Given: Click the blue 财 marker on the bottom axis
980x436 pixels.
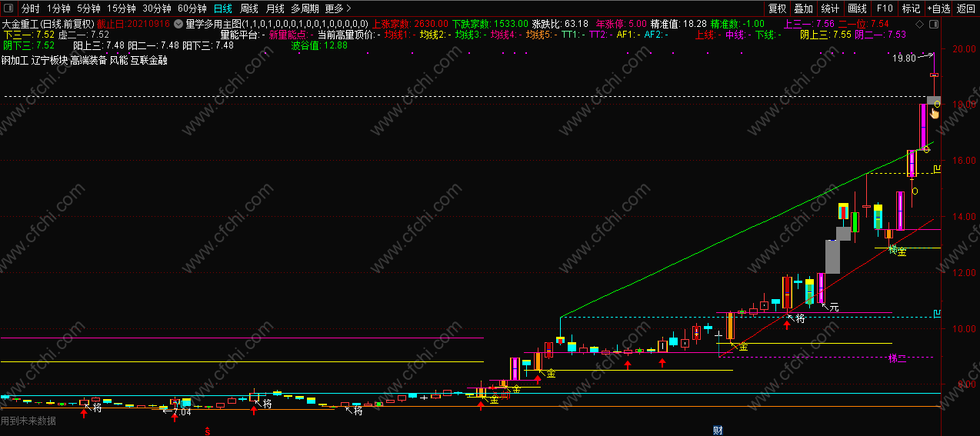Looking at the screenshot, I should (x=718, y=430).
